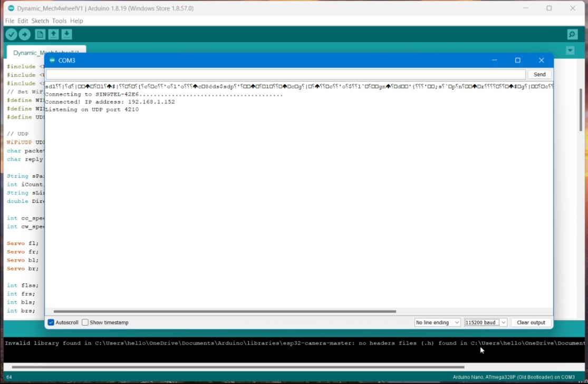Click the Upload arrow icon
This screenshot has height=384, width=588.
25,34
